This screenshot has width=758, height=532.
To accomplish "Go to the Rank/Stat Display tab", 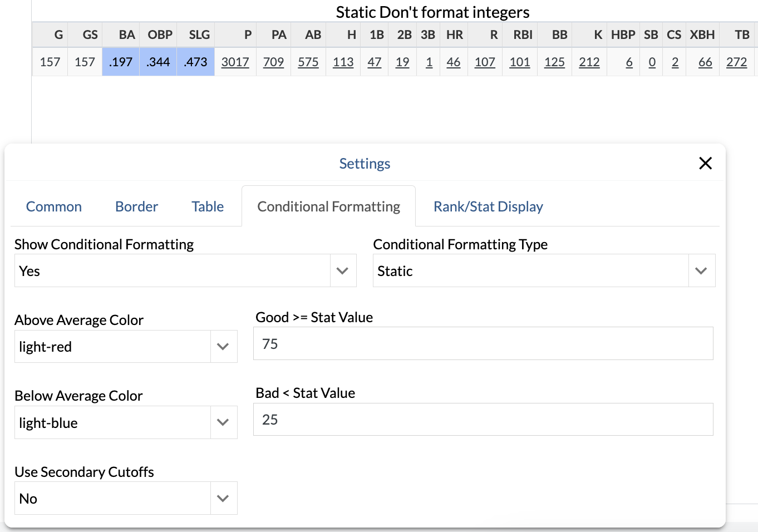I will click(488, 206).
